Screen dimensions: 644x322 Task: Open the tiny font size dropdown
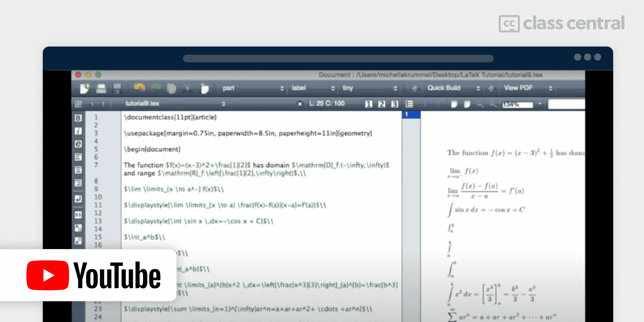coord(369,88)
